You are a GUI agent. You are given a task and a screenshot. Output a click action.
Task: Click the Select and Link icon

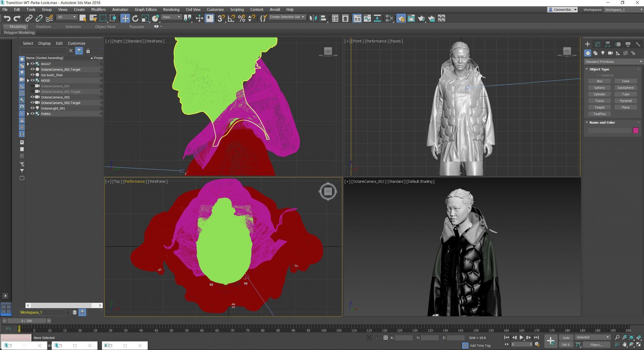tap(29, 18)
